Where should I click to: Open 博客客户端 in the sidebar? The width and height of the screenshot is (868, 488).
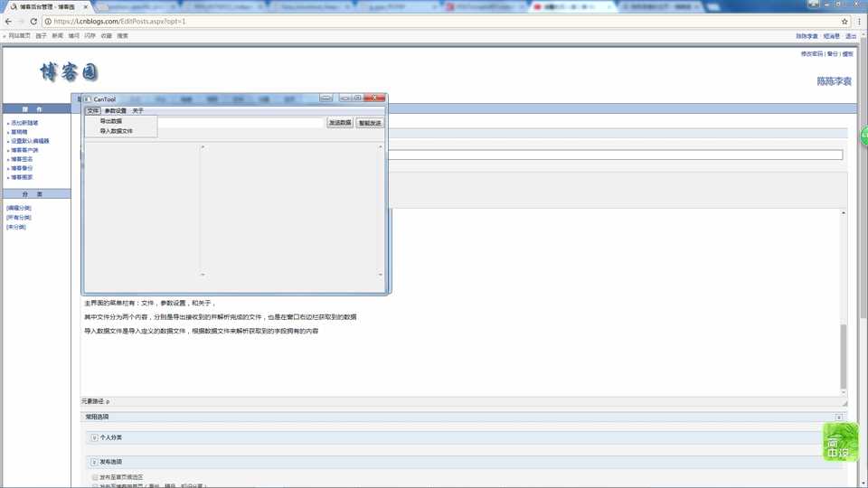pos(24,150)
